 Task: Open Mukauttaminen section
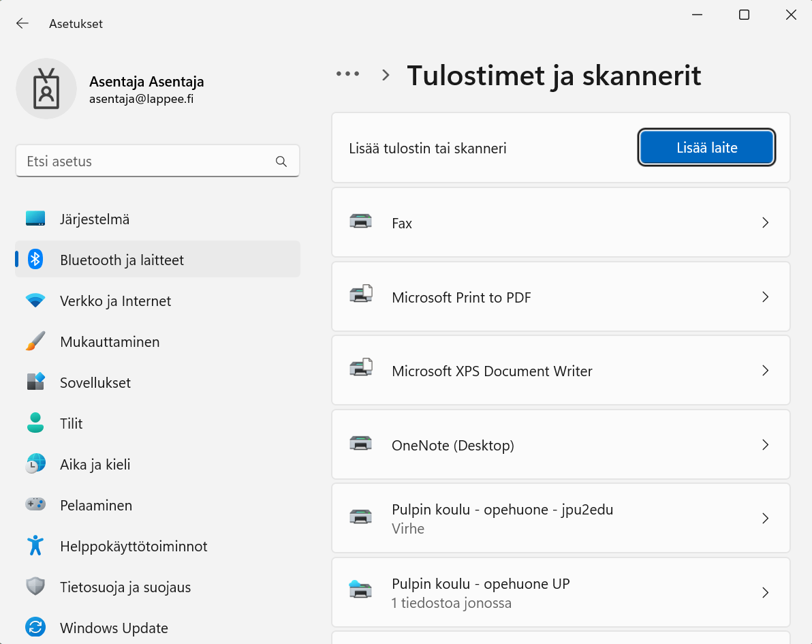(x=157, y=341)
